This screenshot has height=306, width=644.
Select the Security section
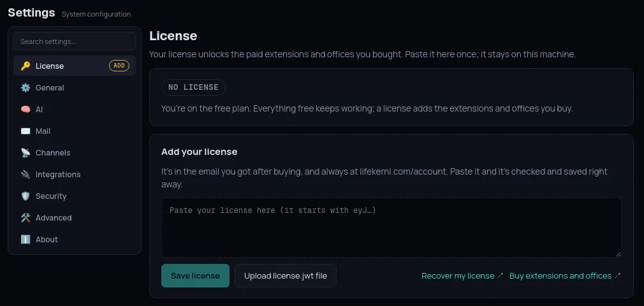pos(75,196)
